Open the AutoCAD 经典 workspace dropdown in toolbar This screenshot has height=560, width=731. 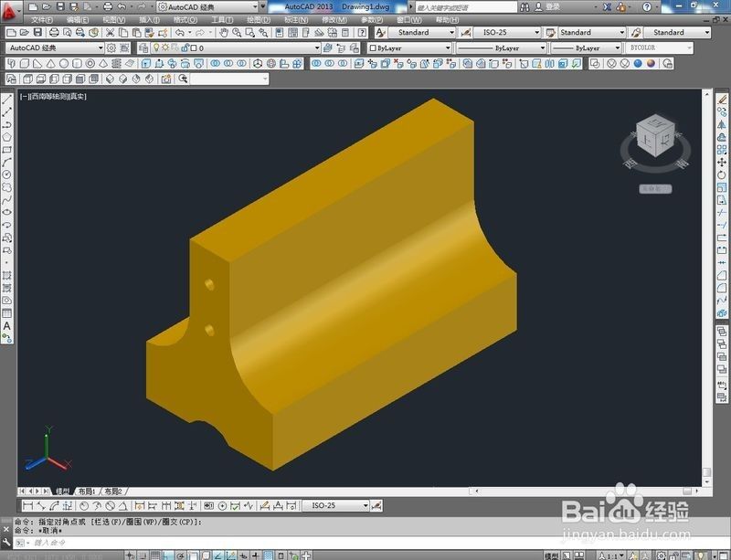coord(55,48)
